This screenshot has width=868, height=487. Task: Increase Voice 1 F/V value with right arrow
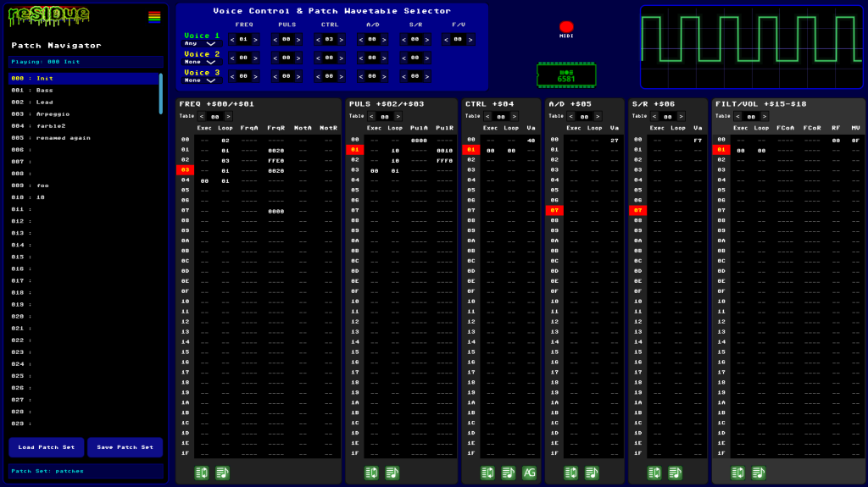click(470, 40)
